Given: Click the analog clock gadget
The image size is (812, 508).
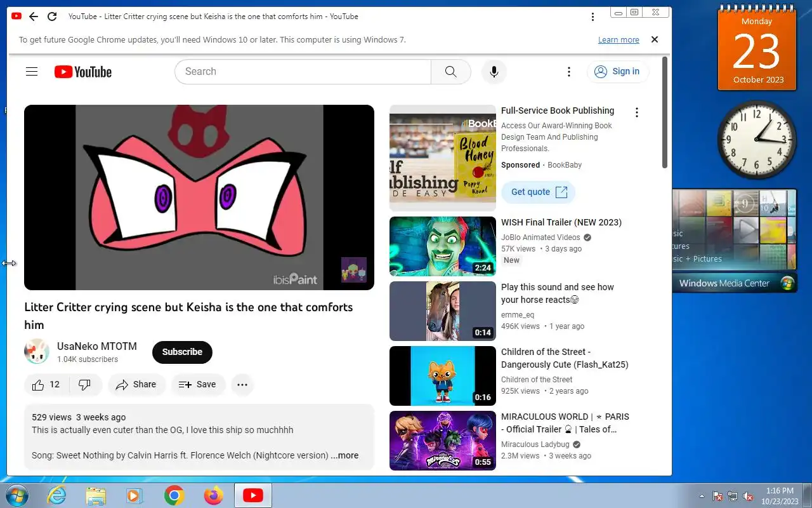Looking at the screenshot, I should click(x=757, y=140).
